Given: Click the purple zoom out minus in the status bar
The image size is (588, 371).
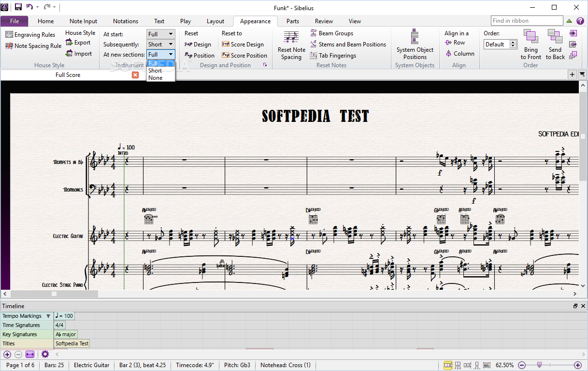Looking at the screenshot, I should (522, 365).
